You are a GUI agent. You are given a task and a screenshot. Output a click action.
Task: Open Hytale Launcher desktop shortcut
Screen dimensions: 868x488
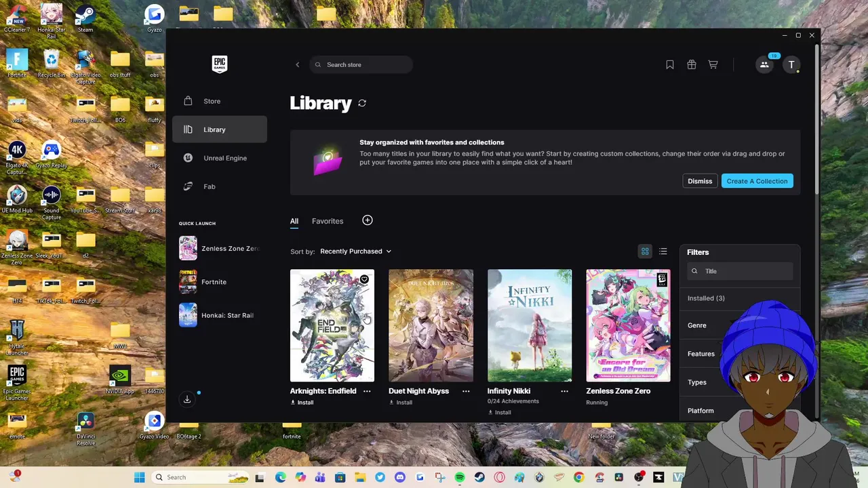point(17,338)
